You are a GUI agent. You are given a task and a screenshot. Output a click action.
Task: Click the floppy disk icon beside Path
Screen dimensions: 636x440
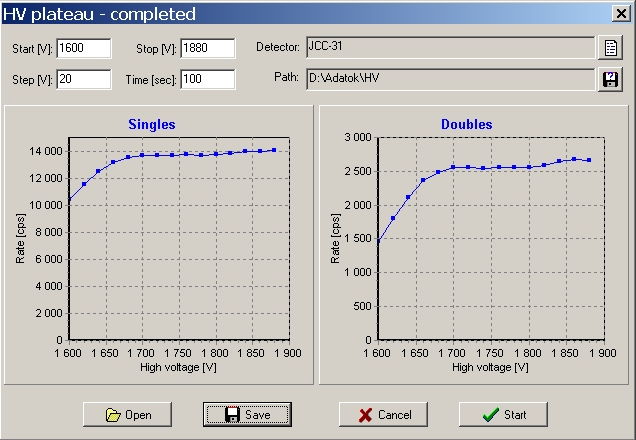point(608,80)
